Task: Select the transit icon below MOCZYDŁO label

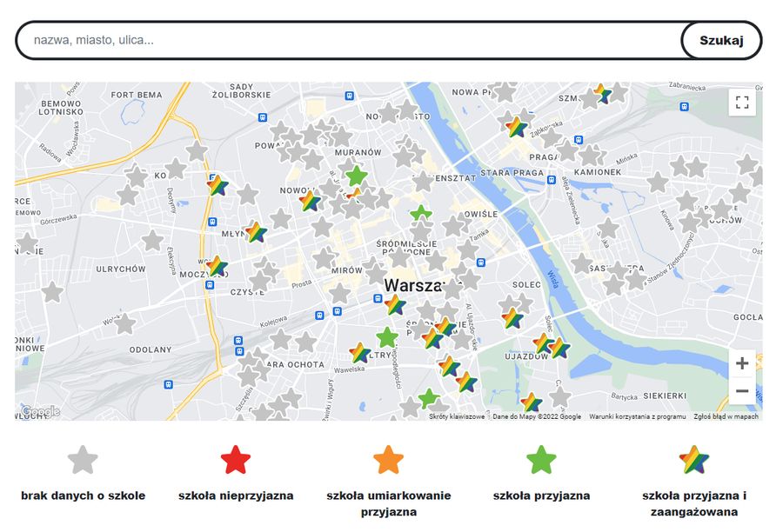Action: point(210,285)
